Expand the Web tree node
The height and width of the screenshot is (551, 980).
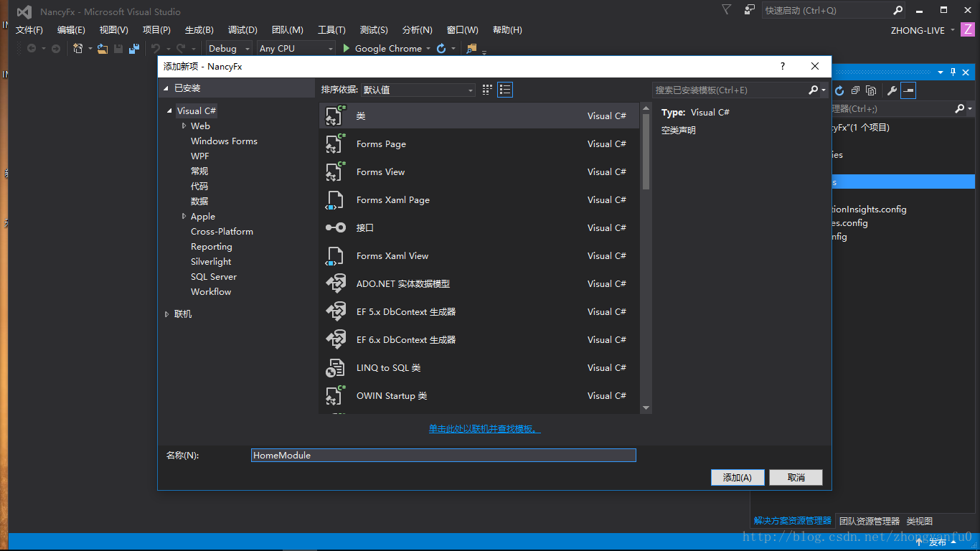pos(184,126)
